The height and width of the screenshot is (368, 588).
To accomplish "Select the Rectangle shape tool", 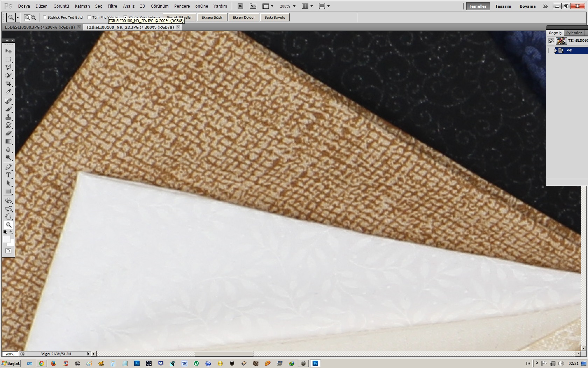I will coord(8,191).
